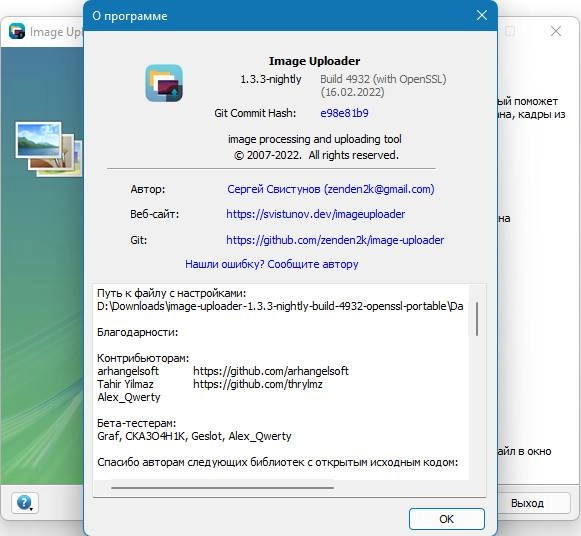Click the 'Веб-сайт:' label
The image size is (581, 536).
tap(155, 214)
